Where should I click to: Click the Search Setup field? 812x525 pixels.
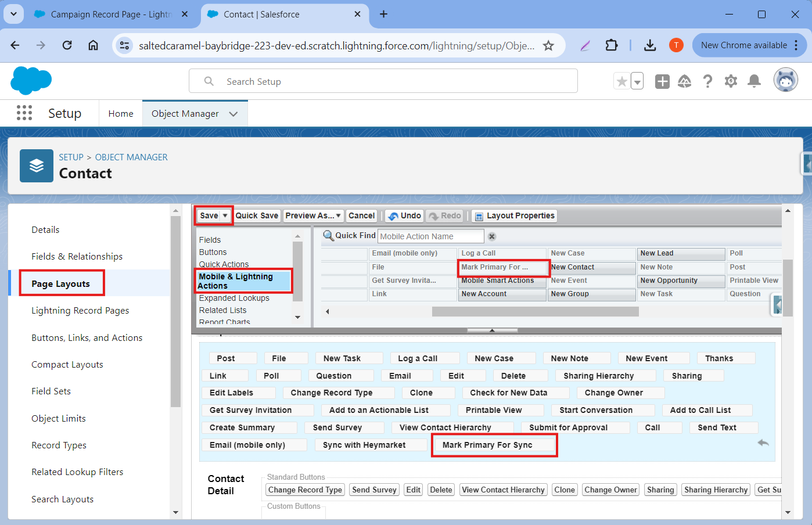(383, 81)
